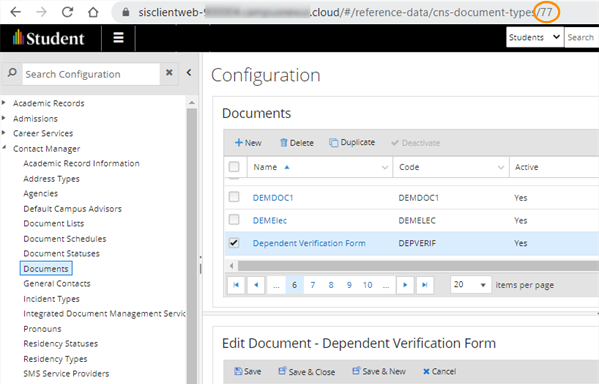Expand the Admissions tree node

4,118
